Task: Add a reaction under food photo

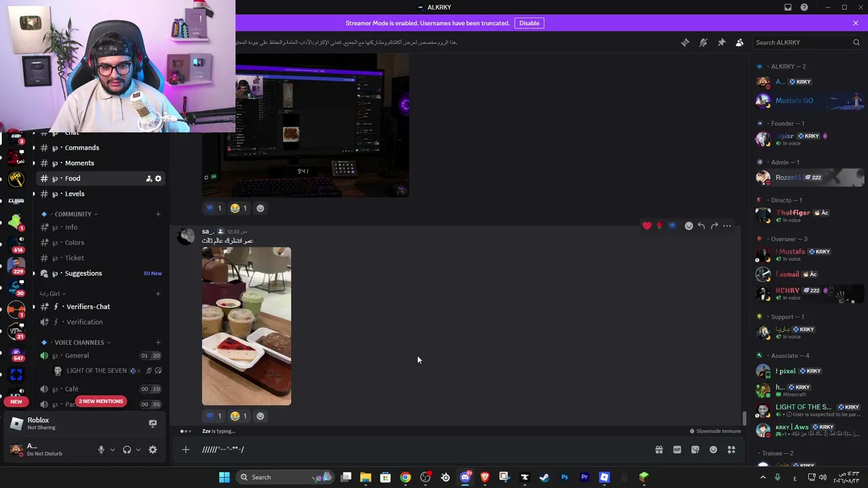Action: coord(260,416)
